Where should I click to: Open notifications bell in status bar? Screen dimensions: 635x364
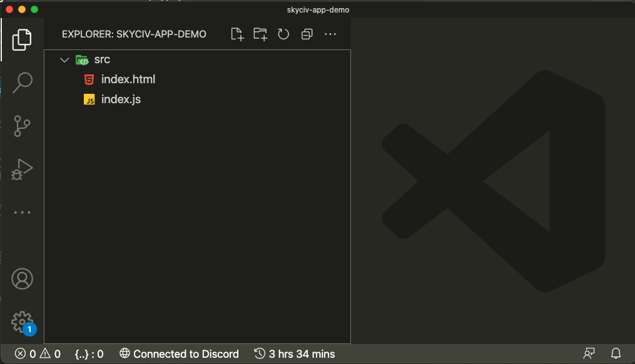pyautogui.click(x=616, y=354)
